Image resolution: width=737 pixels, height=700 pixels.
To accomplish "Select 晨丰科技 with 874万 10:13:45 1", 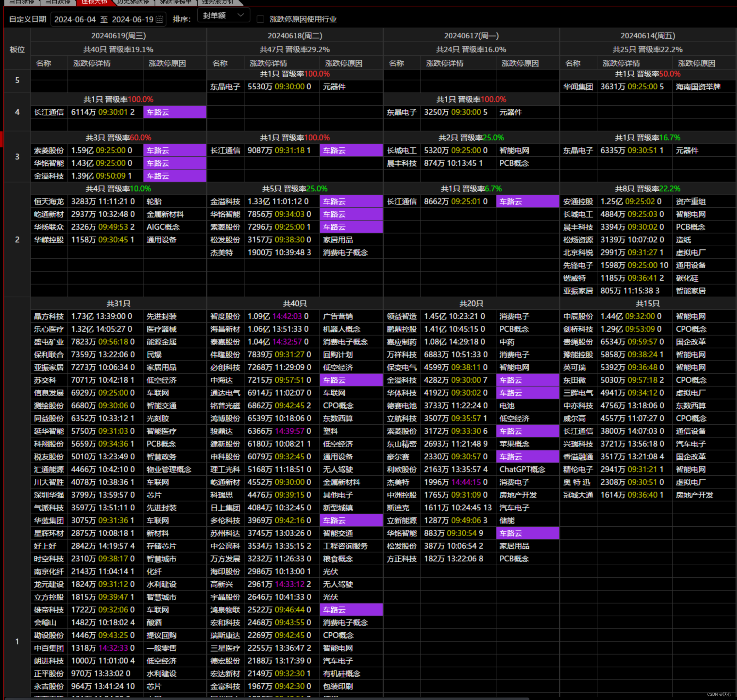I will click(402, 163).
